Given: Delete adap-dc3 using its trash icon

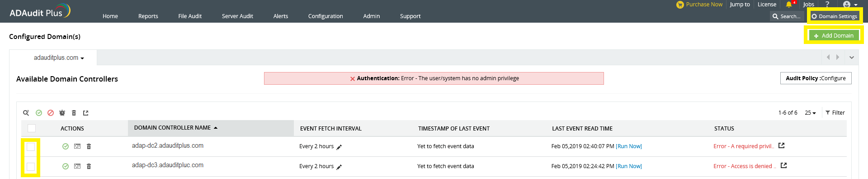Looking at the screenshot, I should (x=89, y=166).
